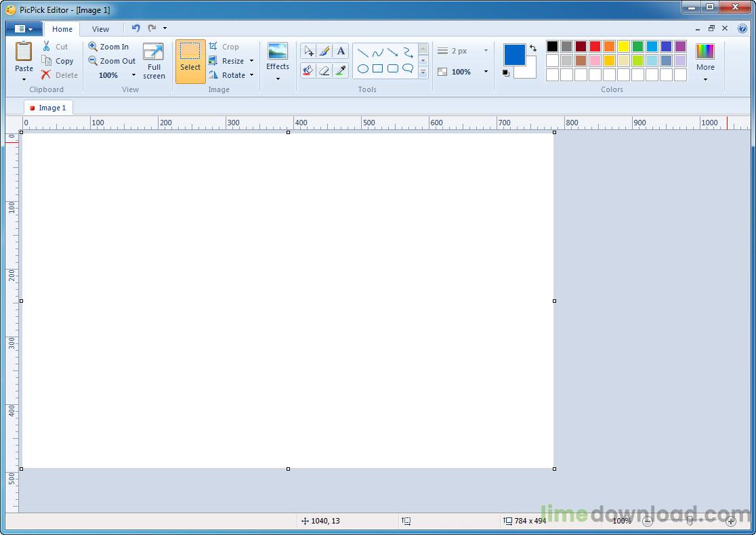Choose the Ellipse shape tool
This screenshot has width=756, height=535.
(363, 68)
